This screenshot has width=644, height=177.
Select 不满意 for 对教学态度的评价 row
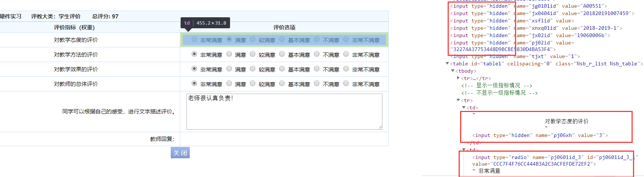pos(317,39)
